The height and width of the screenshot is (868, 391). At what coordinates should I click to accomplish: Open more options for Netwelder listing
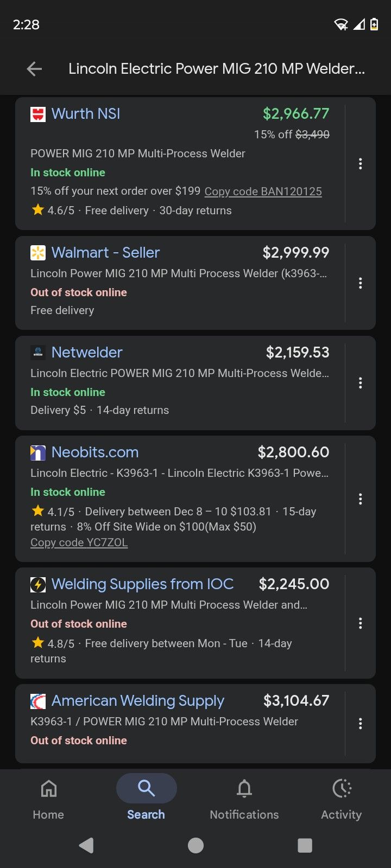[360, 383]
